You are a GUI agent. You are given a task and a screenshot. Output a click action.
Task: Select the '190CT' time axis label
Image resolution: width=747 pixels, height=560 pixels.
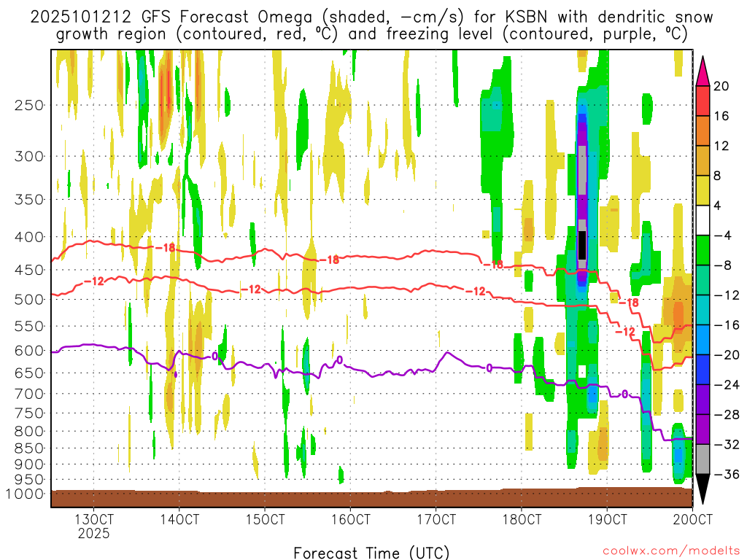(x=607, y=518)
